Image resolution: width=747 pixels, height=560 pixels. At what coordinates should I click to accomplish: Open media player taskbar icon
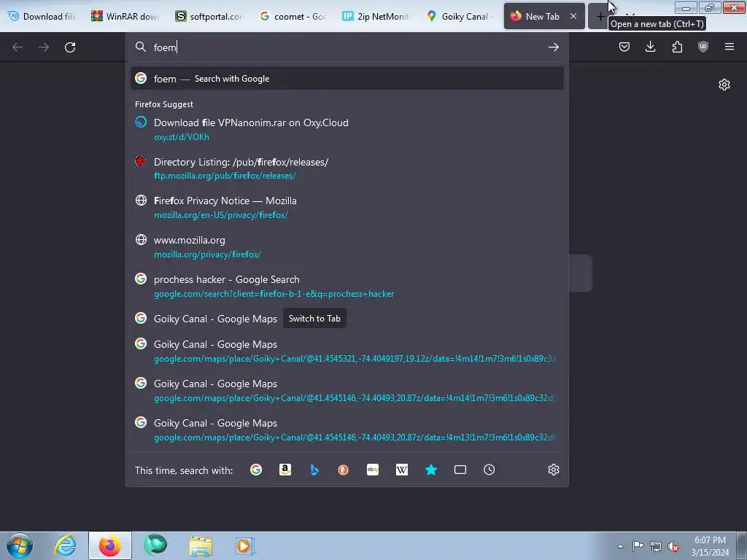tap(245, 545)
